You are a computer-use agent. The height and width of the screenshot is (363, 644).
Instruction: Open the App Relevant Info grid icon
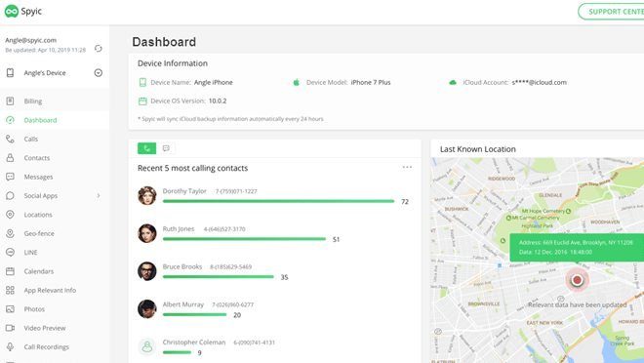pyautogui.click(x=11, y=290)
